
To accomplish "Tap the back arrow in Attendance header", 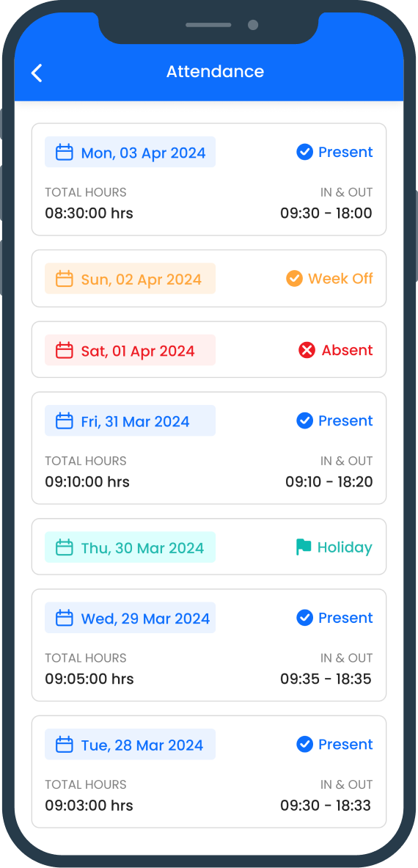I will pyautogui.click(x=37, y=73).
